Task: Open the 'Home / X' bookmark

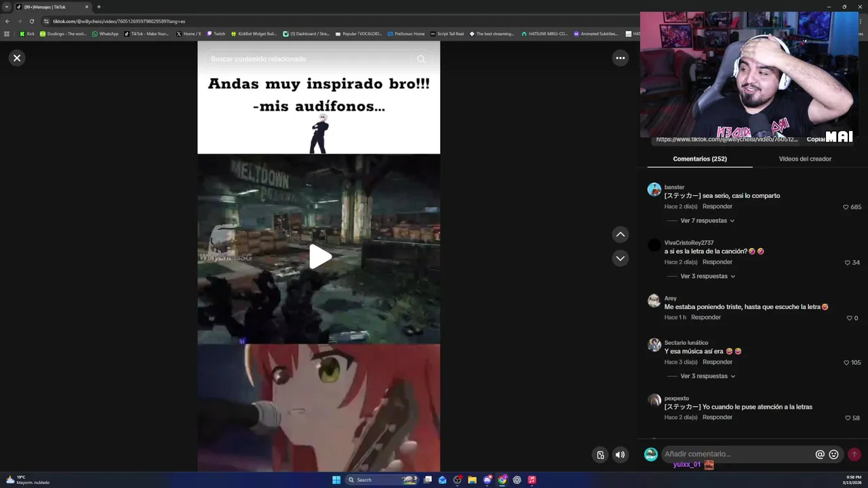Action: tap(189, 33)
